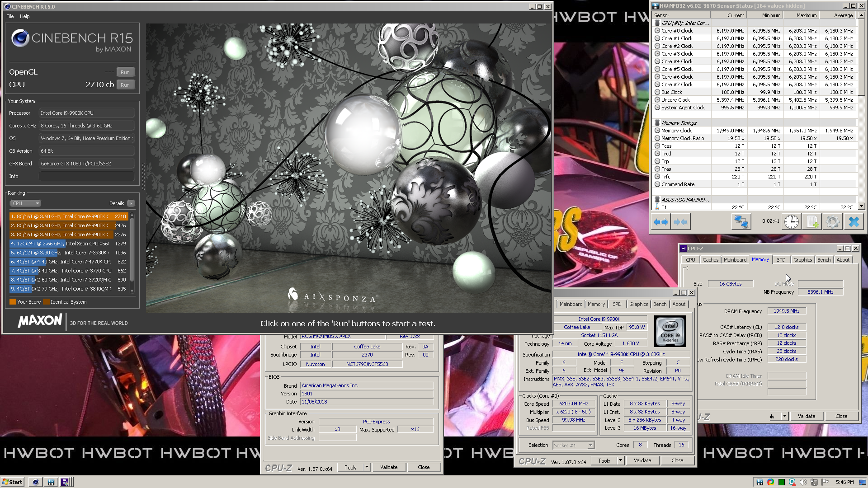Viewport: 868px width, 488px height.
Task: Open Tools dropdown arrow in CPU-Z CPU window
Action: (x=620, y=460)
